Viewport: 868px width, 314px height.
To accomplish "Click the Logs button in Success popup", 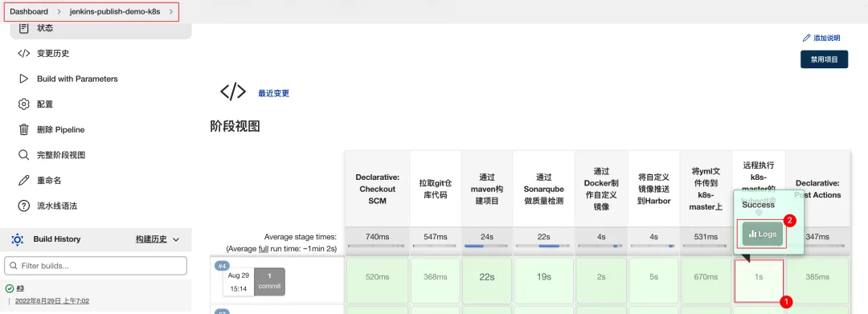I will click(762, 234).
